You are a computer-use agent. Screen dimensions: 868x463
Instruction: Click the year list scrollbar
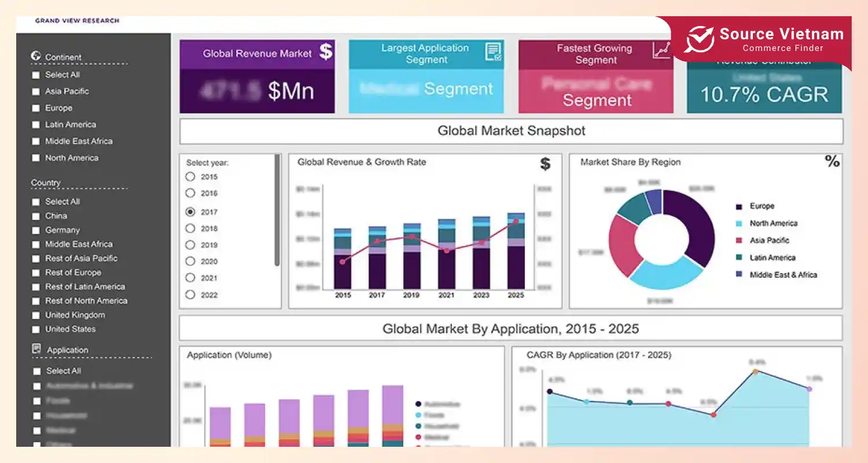277,210
